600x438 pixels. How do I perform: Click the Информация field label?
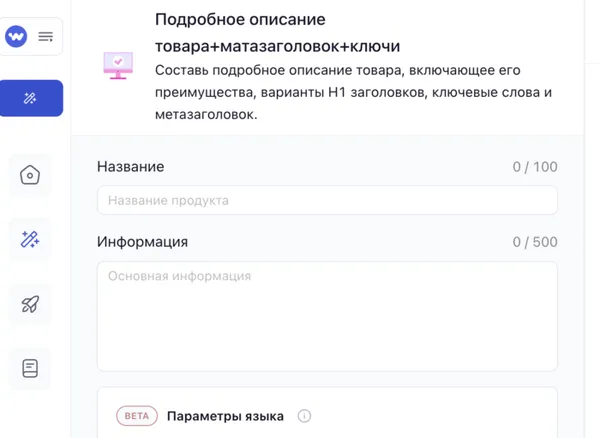[142, 242]
